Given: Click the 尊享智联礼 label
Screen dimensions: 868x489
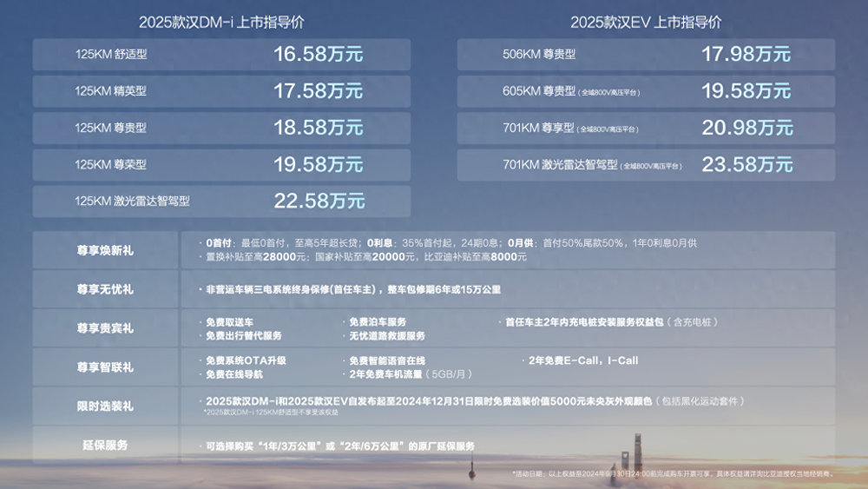Looking at the screenshot, I should [x=105, y=367].
